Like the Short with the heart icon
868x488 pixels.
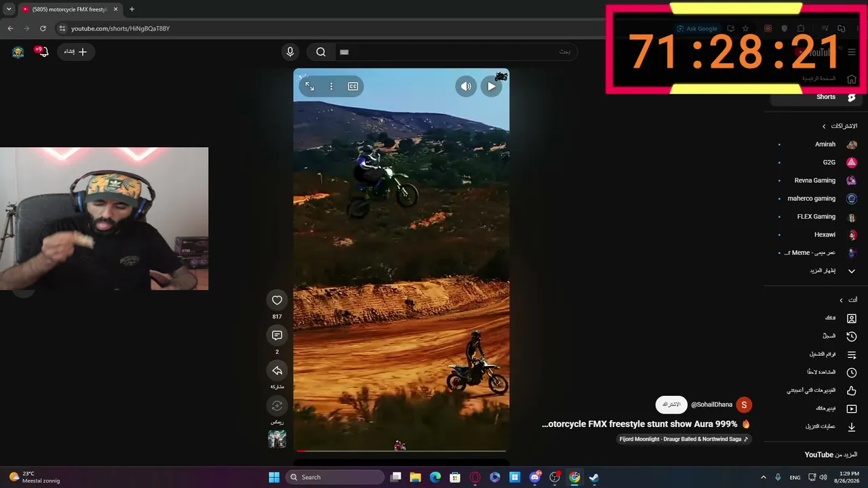point(277,300)
